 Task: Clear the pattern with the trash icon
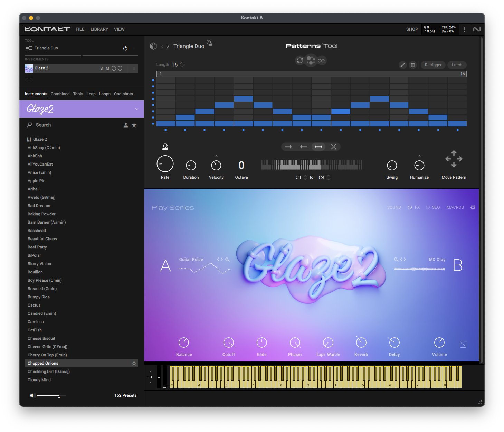point(412,65)
